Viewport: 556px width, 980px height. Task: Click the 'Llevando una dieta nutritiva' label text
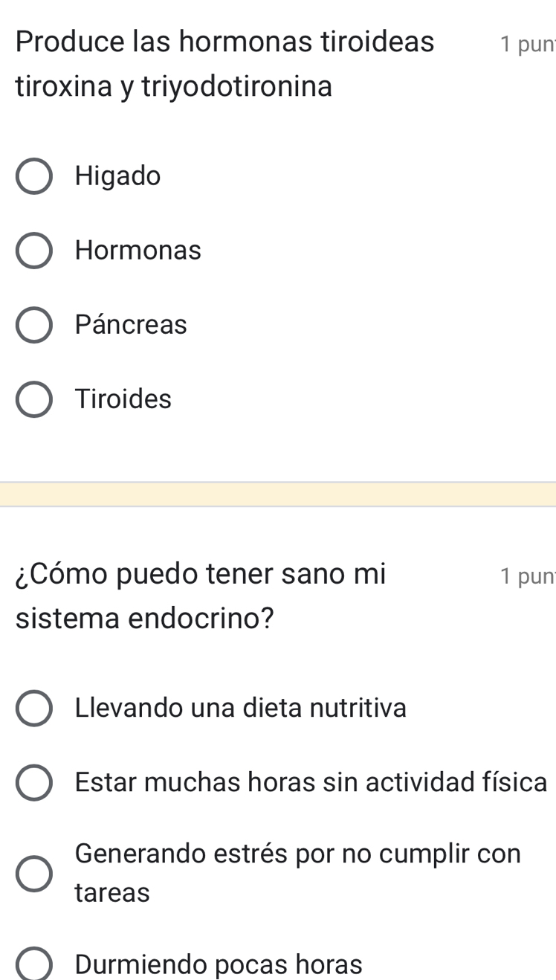point(241,708)
